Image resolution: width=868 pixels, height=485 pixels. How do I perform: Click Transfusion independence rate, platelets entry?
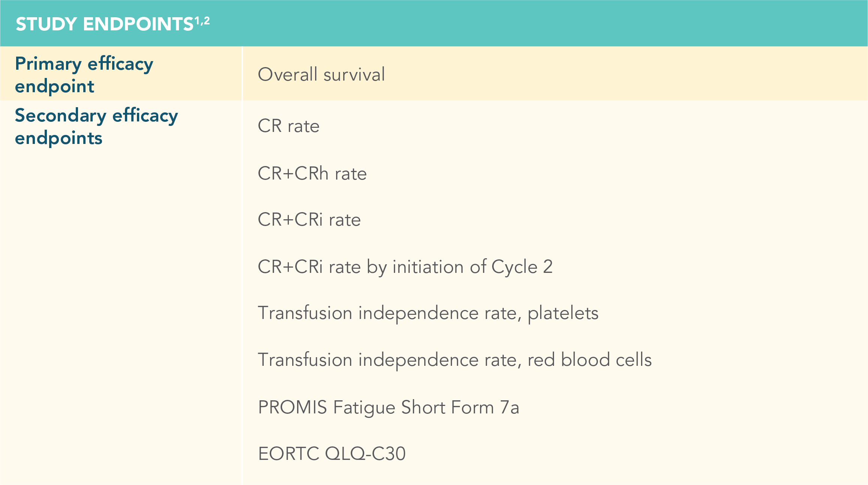pos(428,313)
